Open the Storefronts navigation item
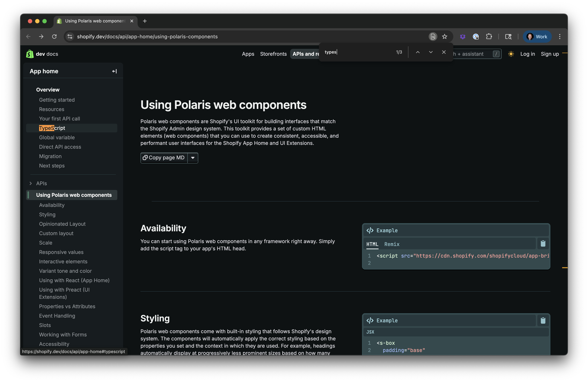 [x=273, y=54]
